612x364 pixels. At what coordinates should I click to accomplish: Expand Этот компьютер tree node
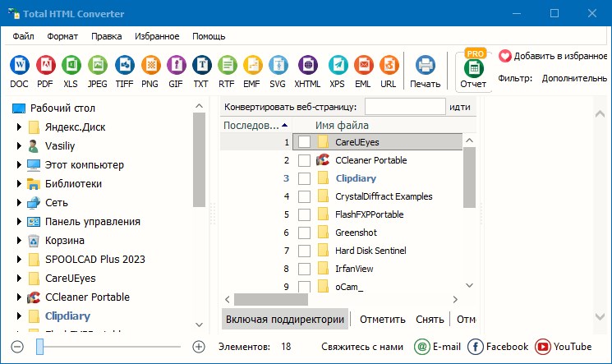19,165
